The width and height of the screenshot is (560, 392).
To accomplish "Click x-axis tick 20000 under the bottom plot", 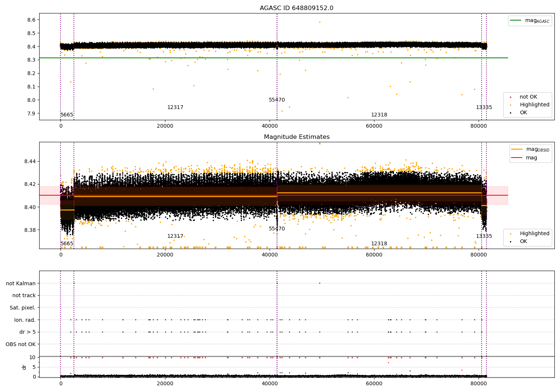I will [165, 384].
